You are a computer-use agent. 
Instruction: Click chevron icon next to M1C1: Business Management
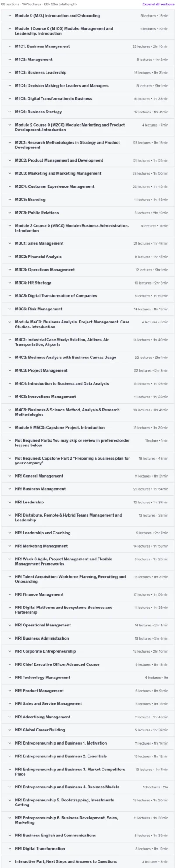tap(9, 46)
